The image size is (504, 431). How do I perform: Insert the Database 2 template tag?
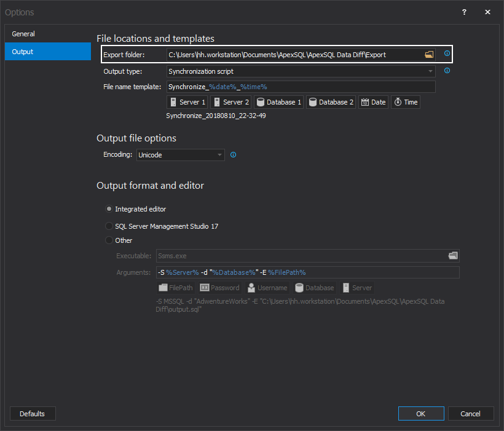click(331, 102)
